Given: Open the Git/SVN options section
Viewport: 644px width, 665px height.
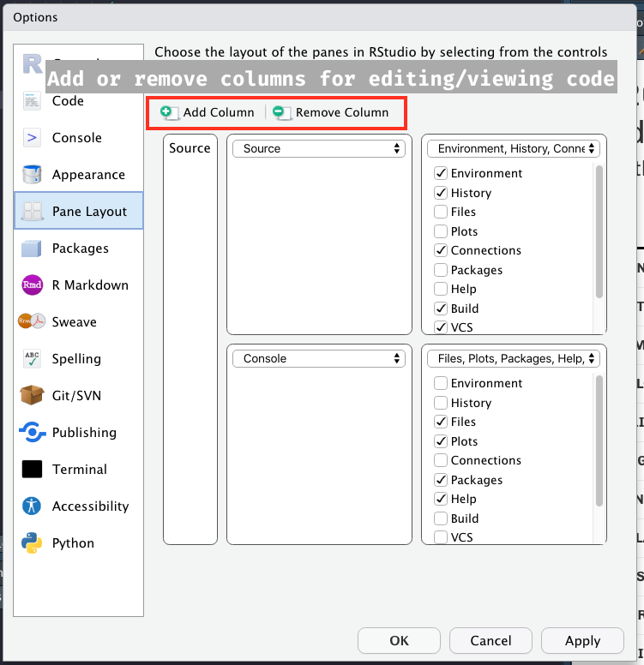Looking at the screenshot, I should coord(79,395).
